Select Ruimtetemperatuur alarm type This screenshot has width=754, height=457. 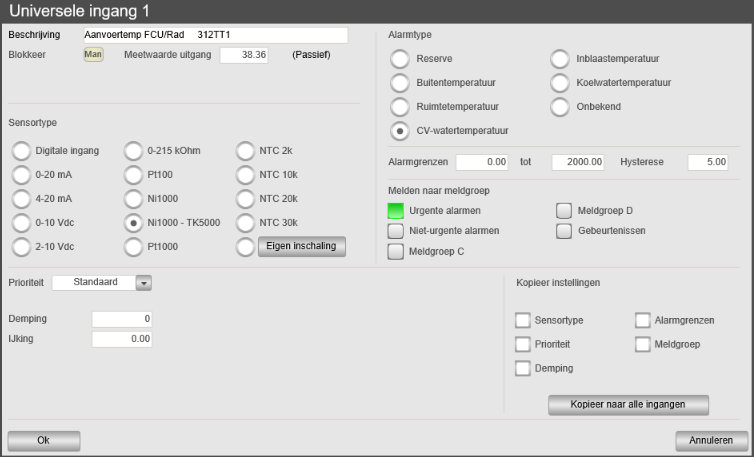[400, 106]
